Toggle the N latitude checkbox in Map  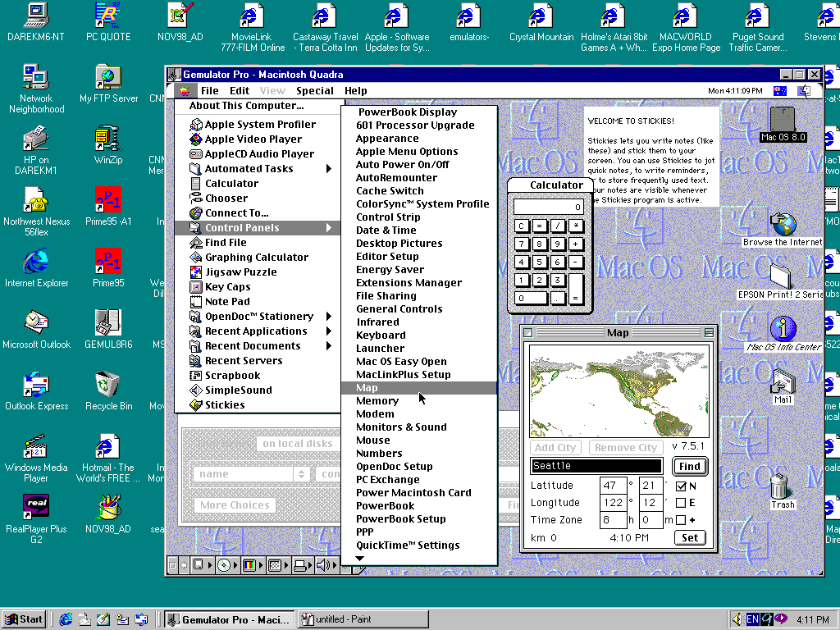coord(681,486)
